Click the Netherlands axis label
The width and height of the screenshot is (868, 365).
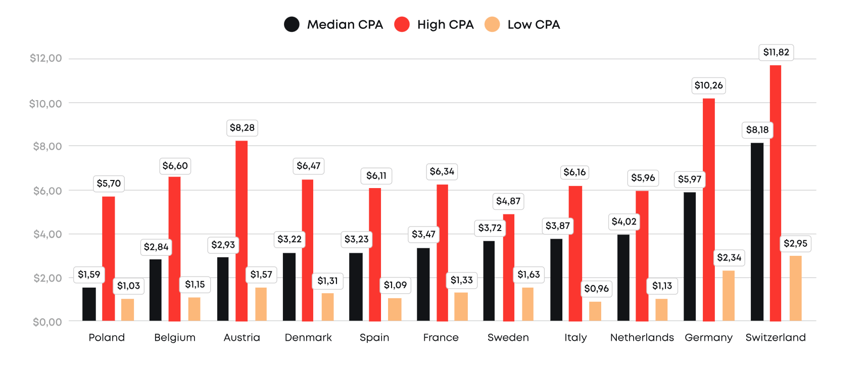click(642, 337)
